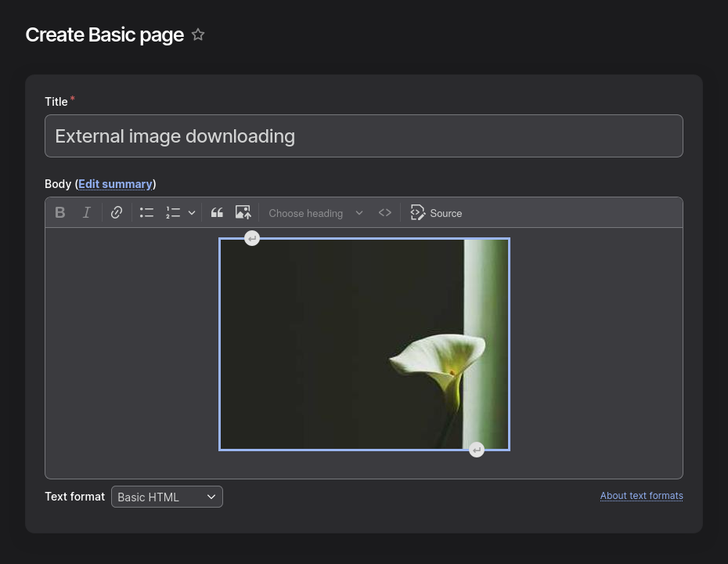Insert a code snippet with the code icon

point(385,213)
